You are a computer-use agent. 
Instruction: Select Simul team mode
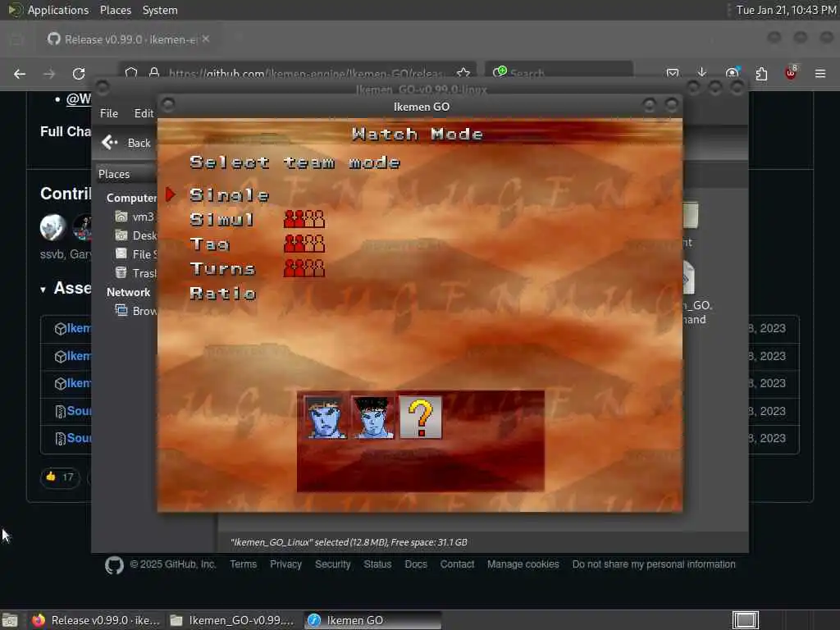point(222,219)
